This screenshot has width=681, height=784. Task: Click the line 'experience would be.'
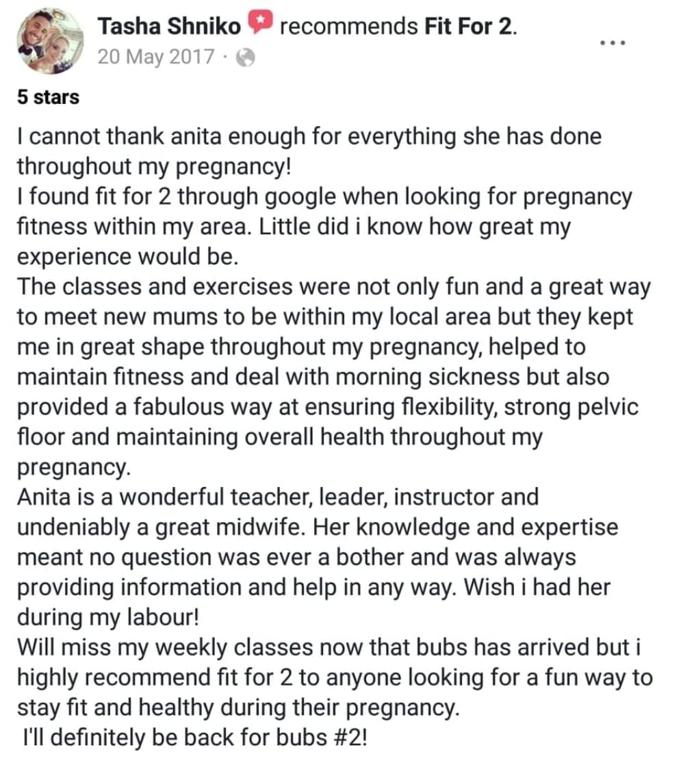point(127,257)
